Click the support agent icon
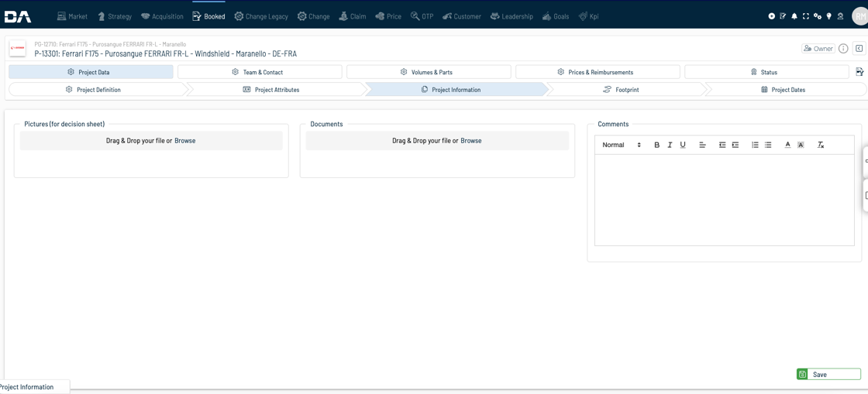 840,16
